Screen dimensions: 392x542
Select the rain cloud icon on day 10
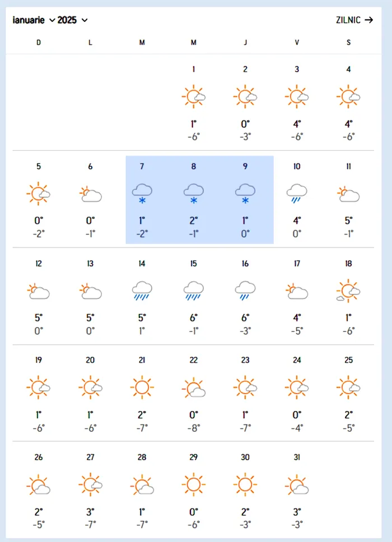297,194
